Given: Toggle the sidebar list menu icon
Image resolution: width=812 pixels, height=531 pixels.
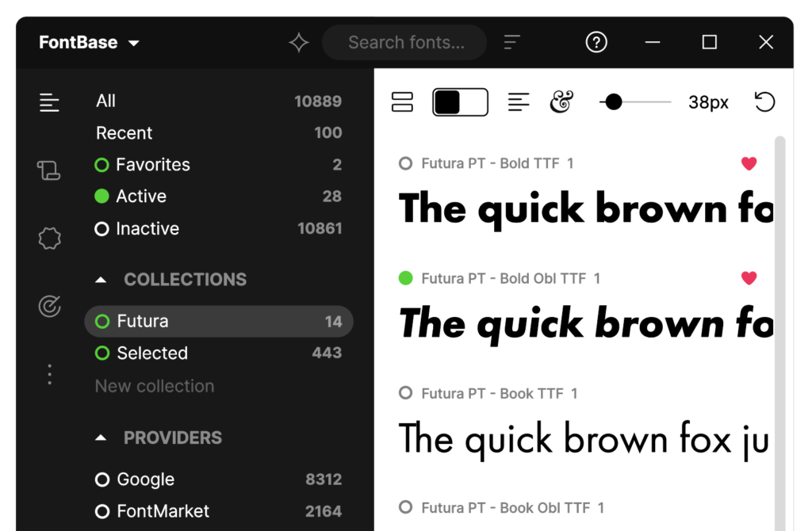Looking at the screenshot, I should click(x=49, y=102).
